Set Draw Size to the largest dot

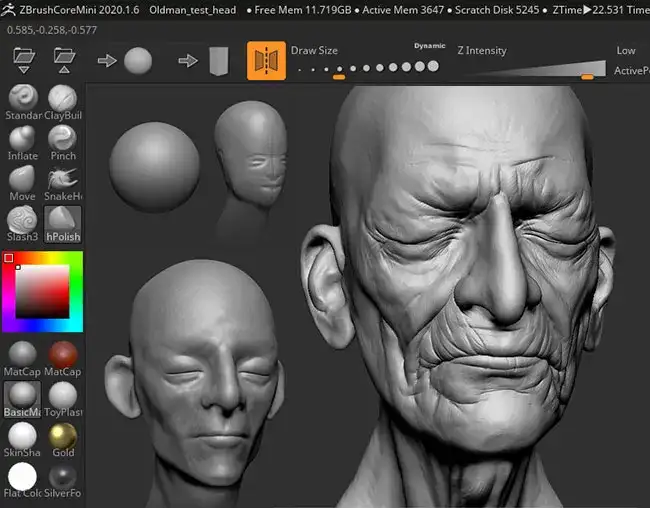point(433,66)
